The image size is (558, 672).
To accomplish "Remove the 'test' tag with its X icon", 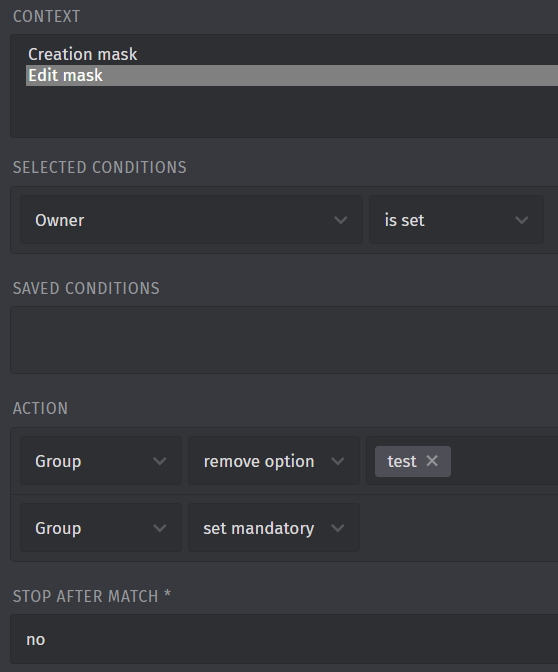I will 432,461.
